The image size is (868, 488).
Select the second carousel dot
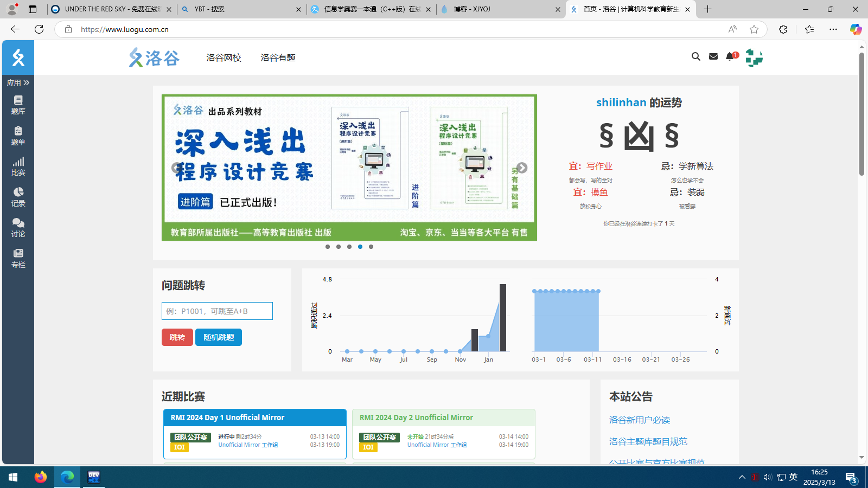pos(339,247)
